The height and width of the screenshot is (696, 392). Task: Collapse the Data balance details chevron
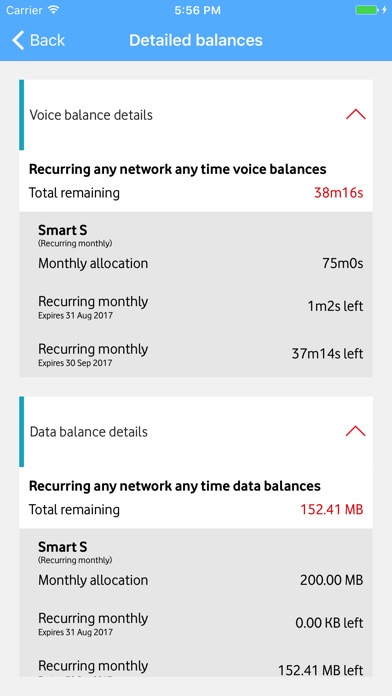356,431
